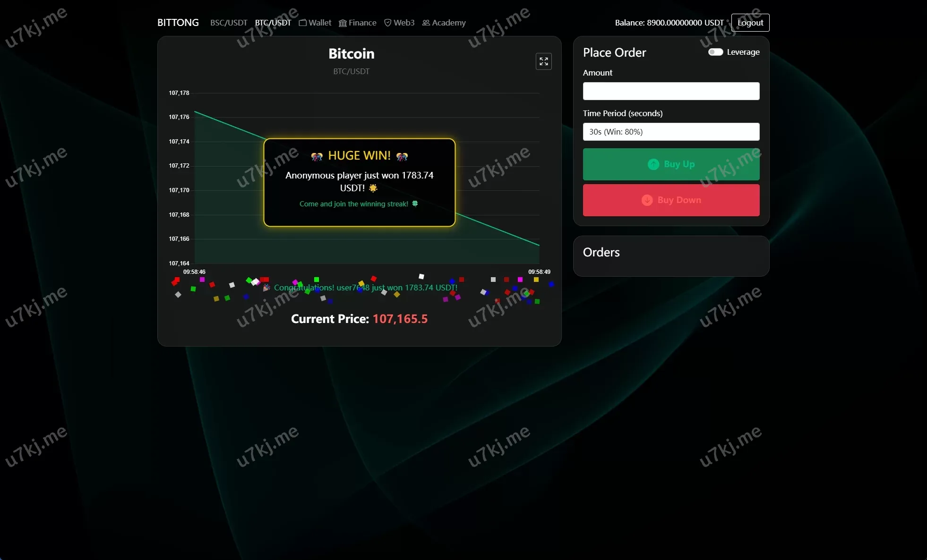927x560 pixels.
Task: Switch to BSC/USDT trading pair
Action: tap(229, 23)
